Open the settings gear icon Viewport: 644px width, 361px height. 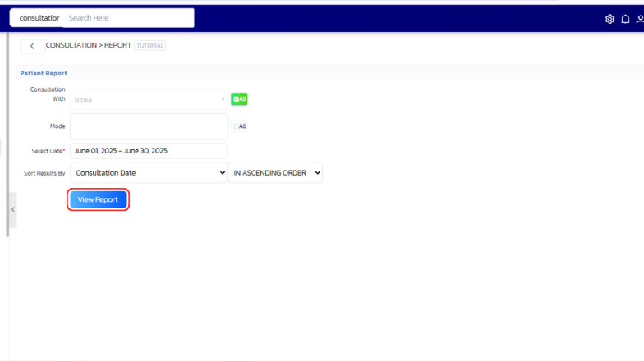(x=609, y=19)
